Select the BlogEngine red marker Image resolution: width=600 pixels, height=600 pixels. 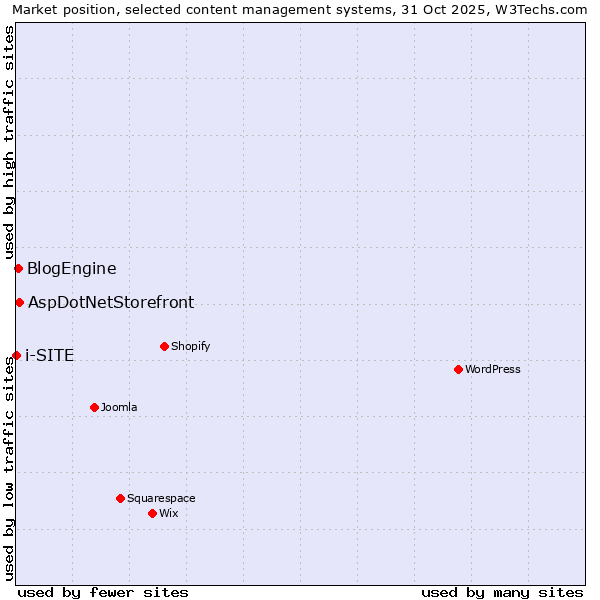click(x=18, y=268)
